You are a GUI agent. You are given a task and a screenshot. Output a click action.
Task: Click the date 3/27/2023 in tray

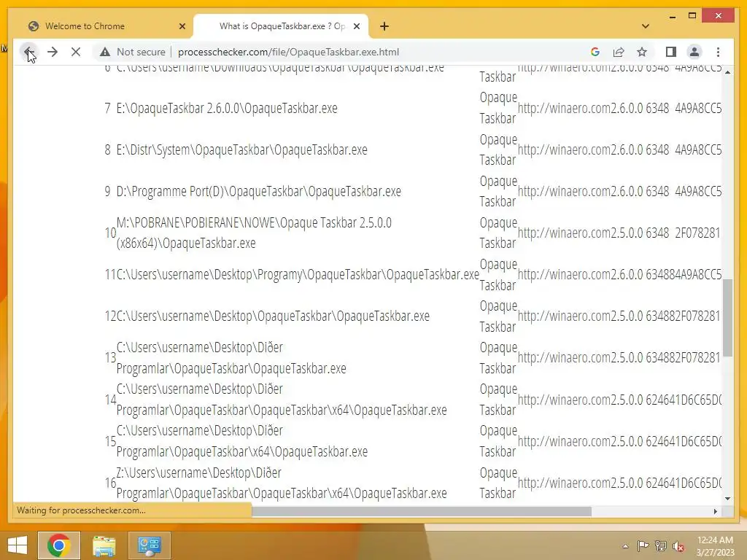coord(716,553)
